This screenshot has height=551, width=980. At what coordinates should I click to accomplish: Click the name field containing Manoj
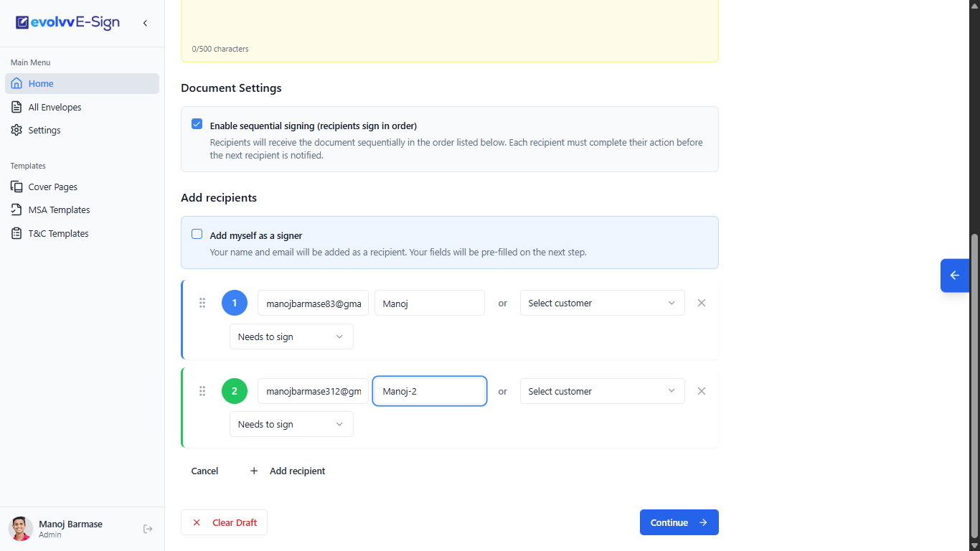(430, 303)
